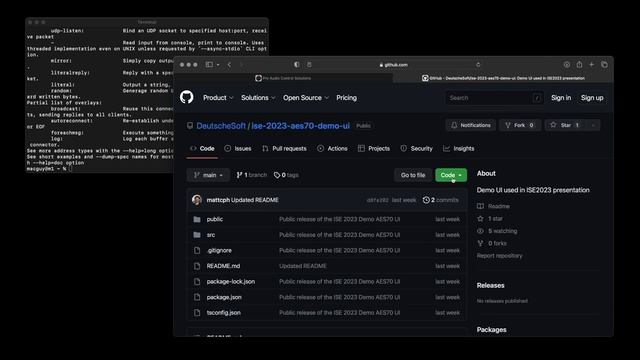The height and width of the screenshot is (360, 640).
Task: Click the Sign up button
Action: coord(592,98)
